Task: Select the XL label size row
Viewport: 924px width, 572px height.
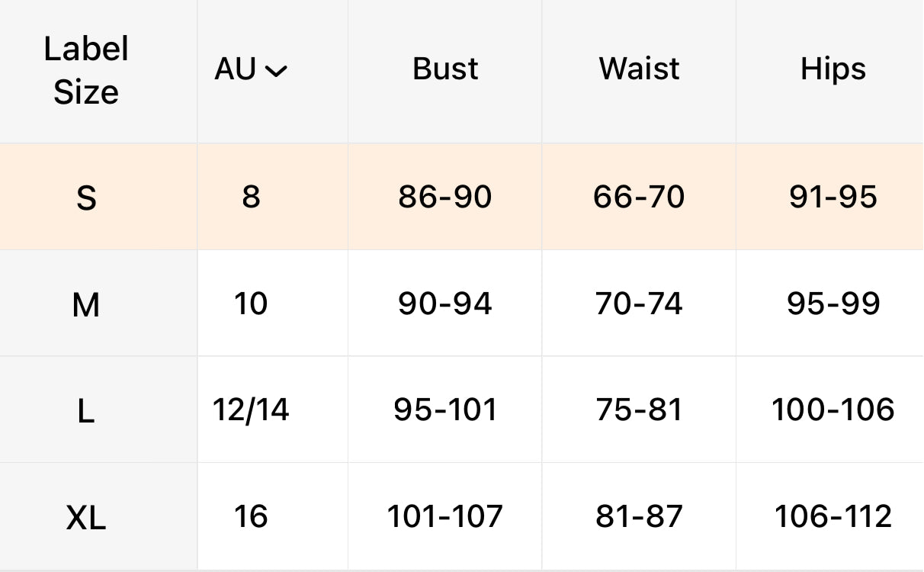Action: [x=86, y=519]
